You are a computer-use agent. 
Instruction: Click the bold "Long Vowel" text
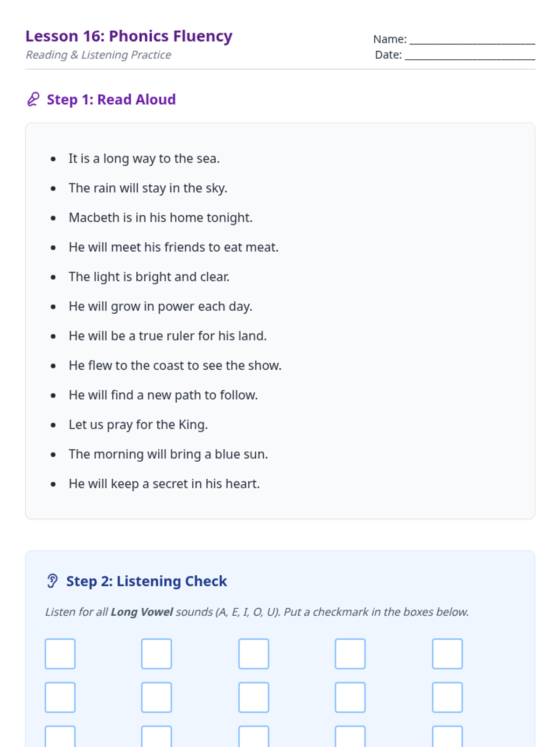tap(141, 612)
